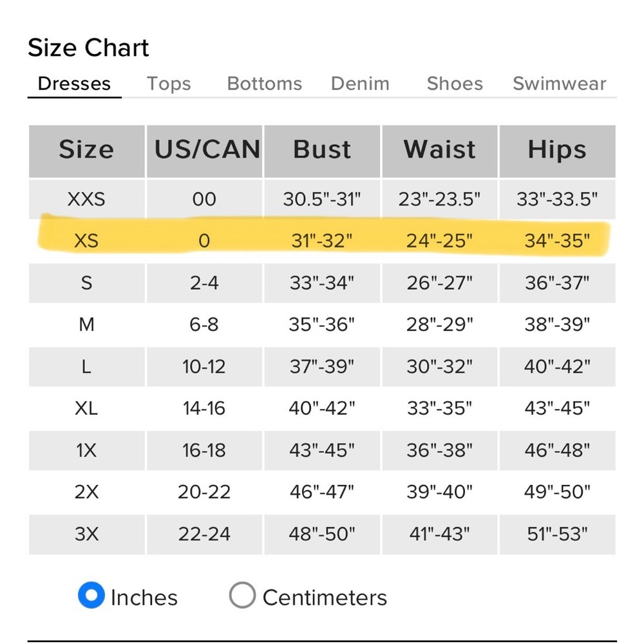Click the US/CAN column header
The width and height of the screenshot is (644, 644).
[x=205, y=151]
